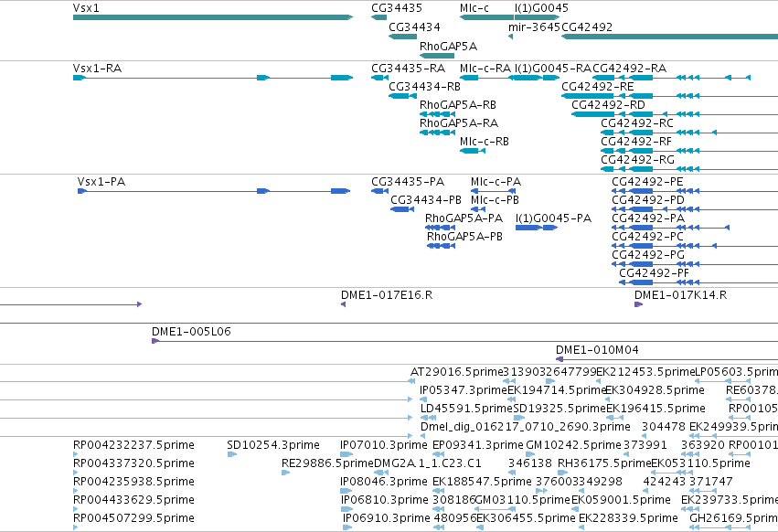Click the AT29016.5prime EST label
The width and height of the screenshot is (778, 532).
tap(456, 372)
